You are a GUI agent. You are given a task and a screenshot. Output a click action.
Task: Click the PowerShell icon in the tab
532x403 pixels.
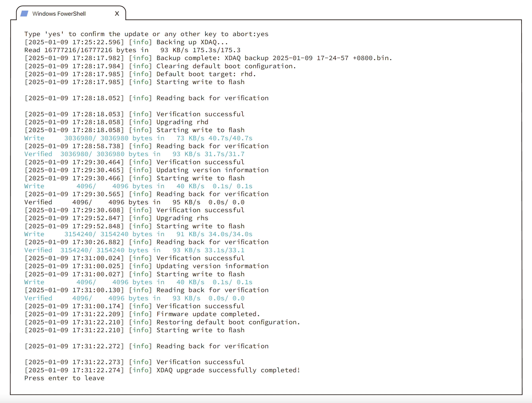click(24, 14)
